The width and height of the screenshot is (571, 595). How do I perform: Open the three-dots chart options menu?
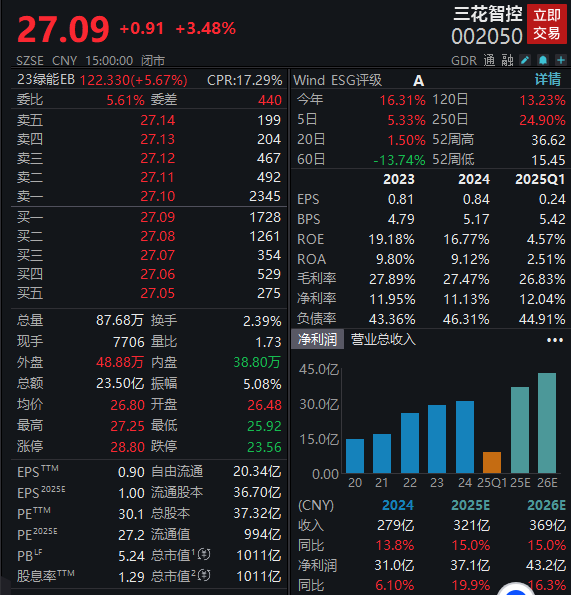[555, 340]
